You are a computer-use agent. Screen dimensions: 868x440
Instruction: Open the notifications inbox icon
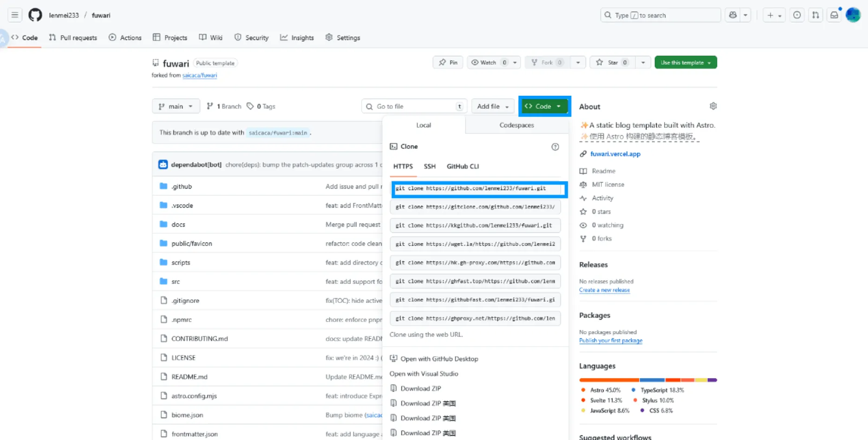click(x=834, y=15)
